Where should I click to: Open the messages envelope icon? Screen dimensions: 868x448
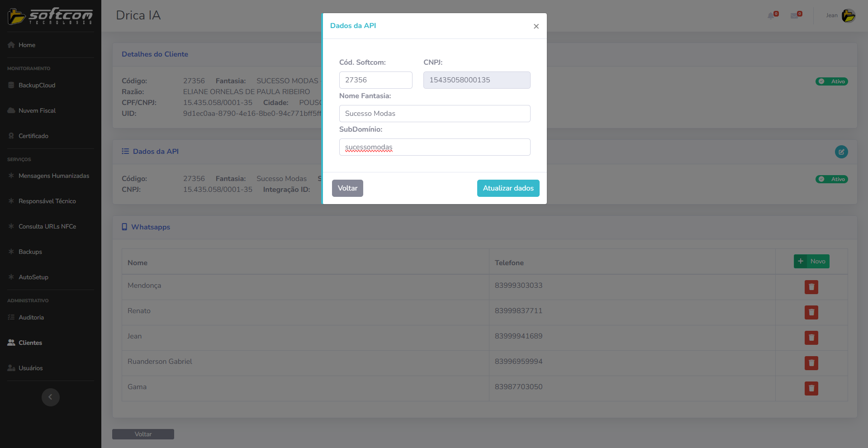coord(795,16)
